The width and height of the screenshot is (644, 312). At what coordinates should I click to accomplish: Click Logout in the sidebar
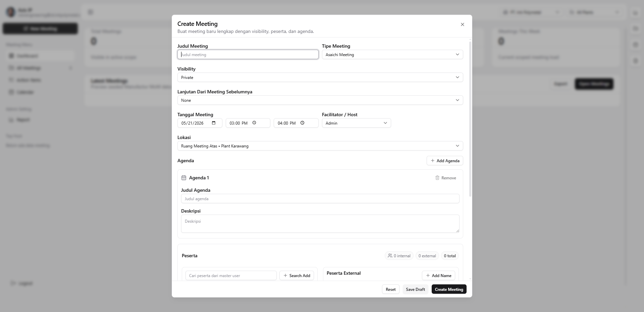(22, 283)
